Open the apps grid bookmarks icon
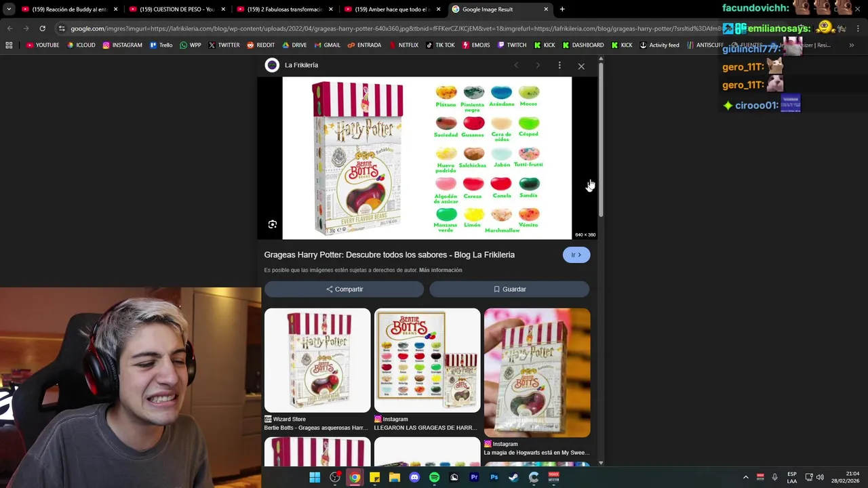 pyautogui.click(x=9, y=45)
